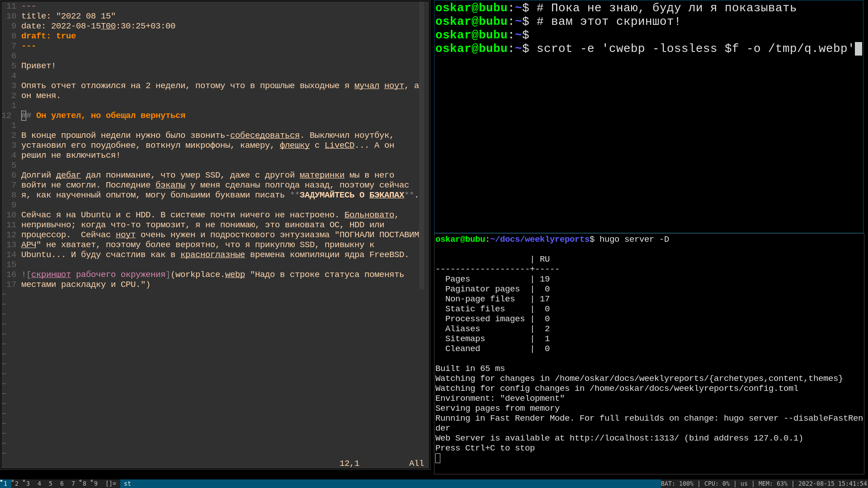Click the MEM: 63% status entry

click(x=773, y=483)
